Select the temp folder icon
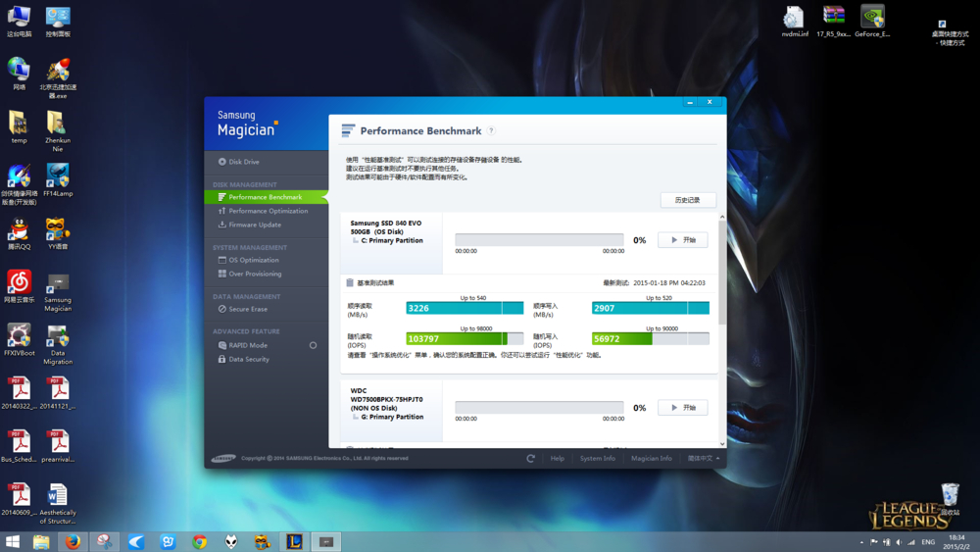980x552 pixels. (x=19, y=127)
